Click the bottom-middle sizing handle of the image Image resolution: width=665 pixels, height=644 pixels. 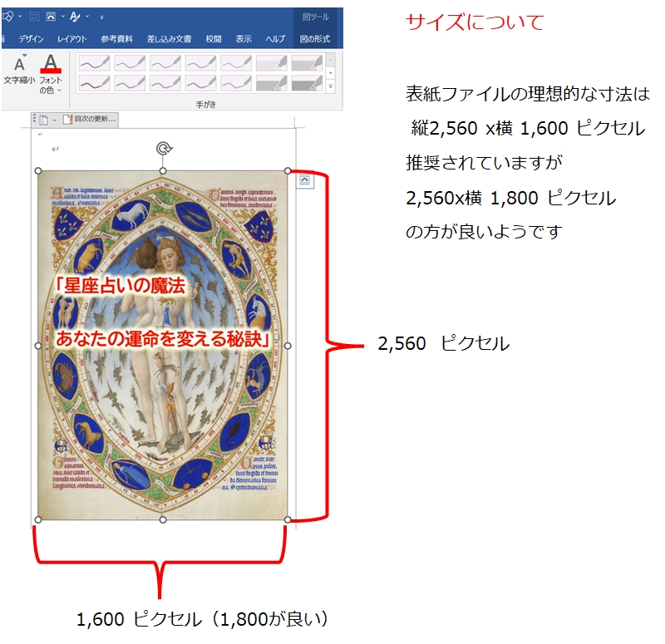click(x=163, y=520)
